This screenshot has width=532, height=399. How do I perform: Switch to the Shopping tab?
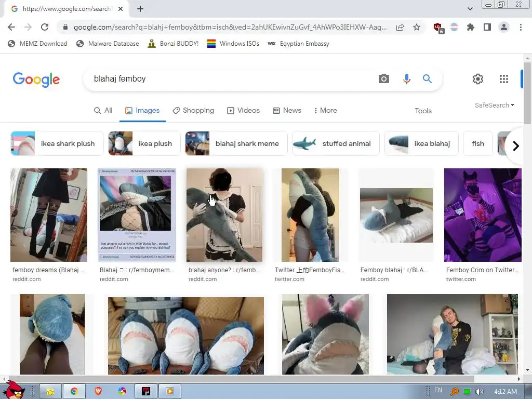(x=193, y=111)
